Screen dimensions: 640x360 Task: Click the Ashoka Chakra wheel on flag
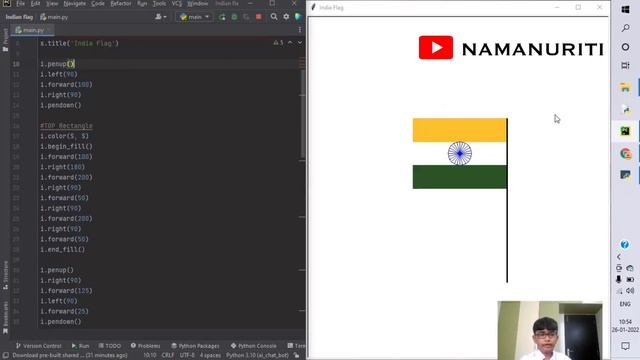(460, 153)
